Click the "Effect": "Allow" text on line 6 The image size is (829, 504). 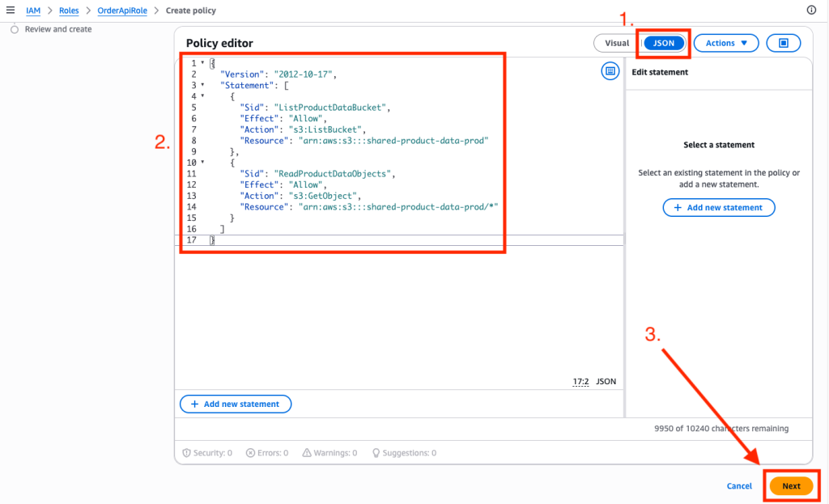[x=283, y=119]
